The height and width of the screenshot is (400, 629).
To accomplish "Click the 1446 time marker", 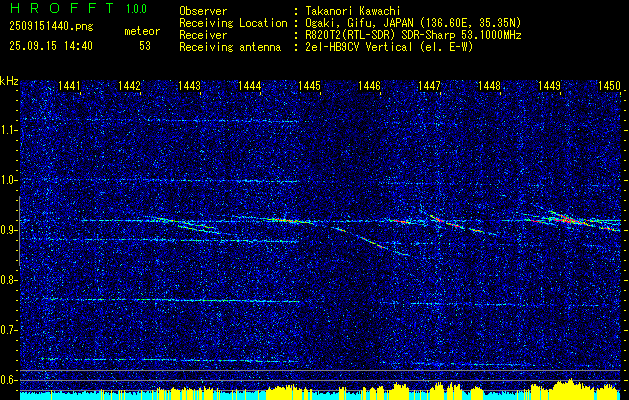I will (369, 86).
